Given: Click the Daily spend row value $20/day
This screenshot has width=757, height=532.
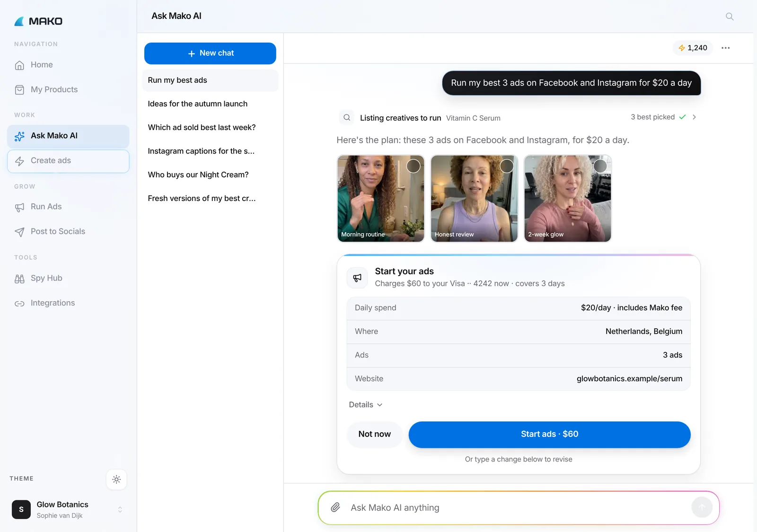Looking at the screenshot, I should click(632, 308).
